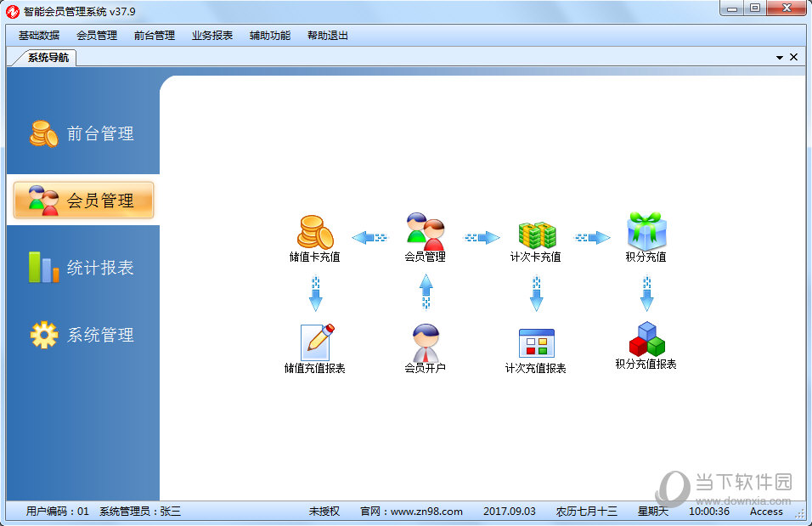812x526 pixels.
Task: Click the bar chart icon beside 统计报表
Action: pos(44,268)
